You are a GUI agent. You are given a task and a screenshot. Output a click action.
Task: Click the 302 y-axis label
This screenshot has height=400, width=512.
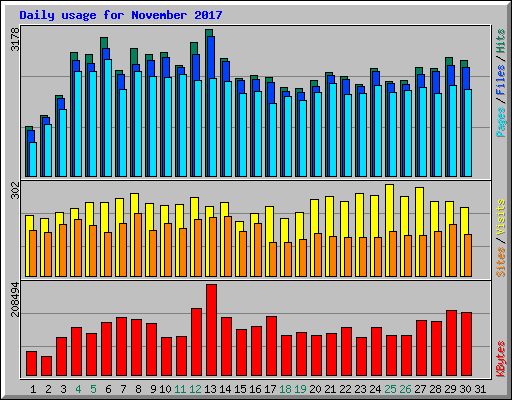coord(15,190)
